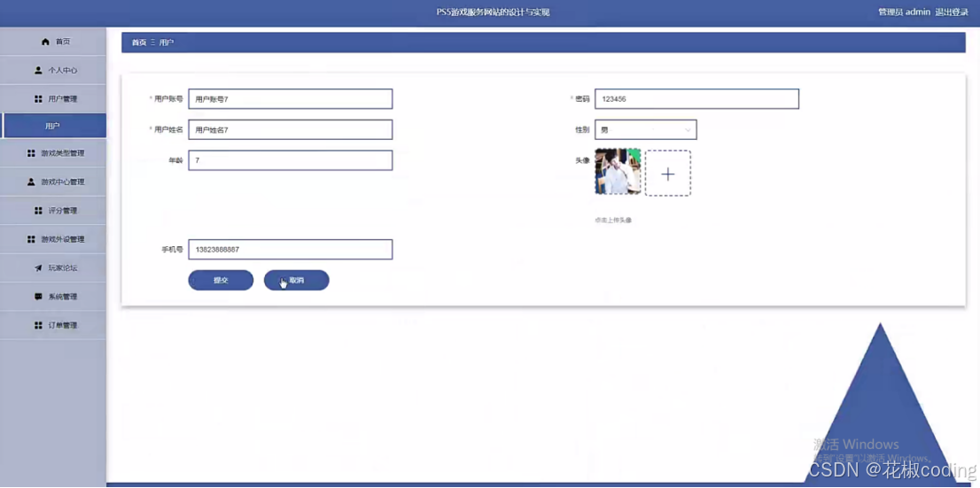Click the person icon beside 个人中心
Image resolution: width=980 pixels, height=488 pixels.
tap(38, 71)
